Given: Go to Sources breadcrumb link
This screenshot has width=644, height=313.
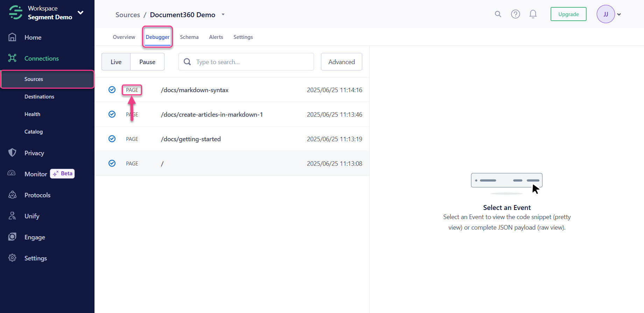Looking at the screenshot, I should click(x=128, y=15).
